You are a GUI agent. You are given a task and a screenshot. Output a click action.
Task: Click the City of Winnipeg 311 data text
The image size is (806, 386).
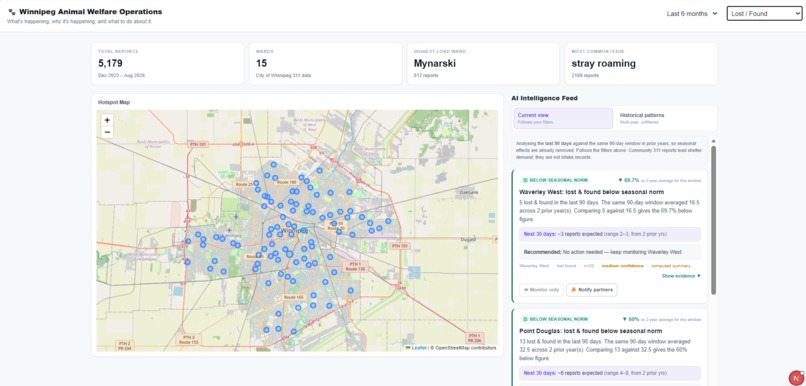tap(283, 76)
